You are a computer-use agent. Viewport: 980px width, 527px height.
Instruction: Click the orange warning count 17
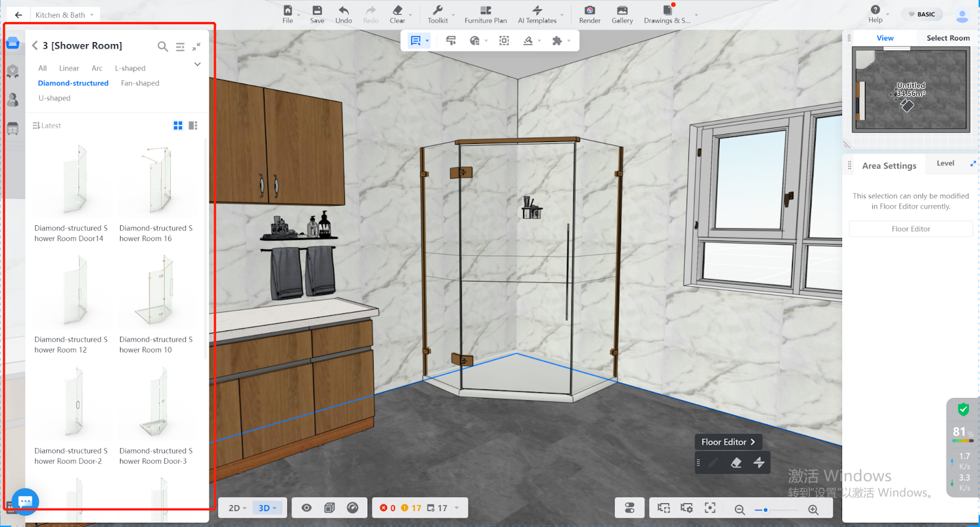(x=412, y=508)
